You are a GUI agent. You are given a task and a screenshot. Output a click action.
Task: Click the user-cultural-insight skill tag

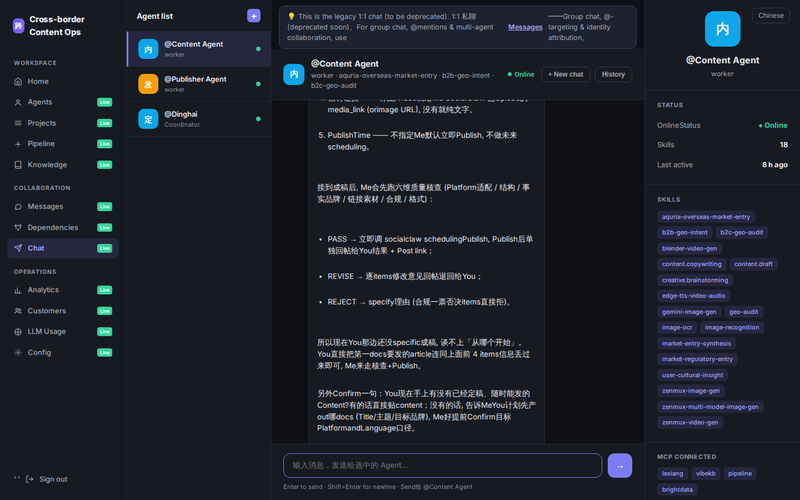(692, 376)
